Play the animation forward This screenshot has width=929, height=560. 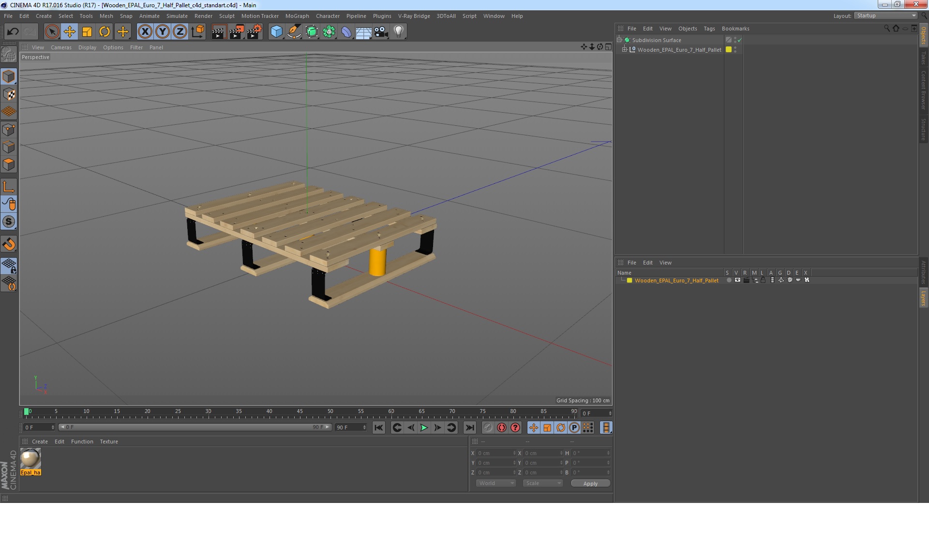tap(424, 427)
